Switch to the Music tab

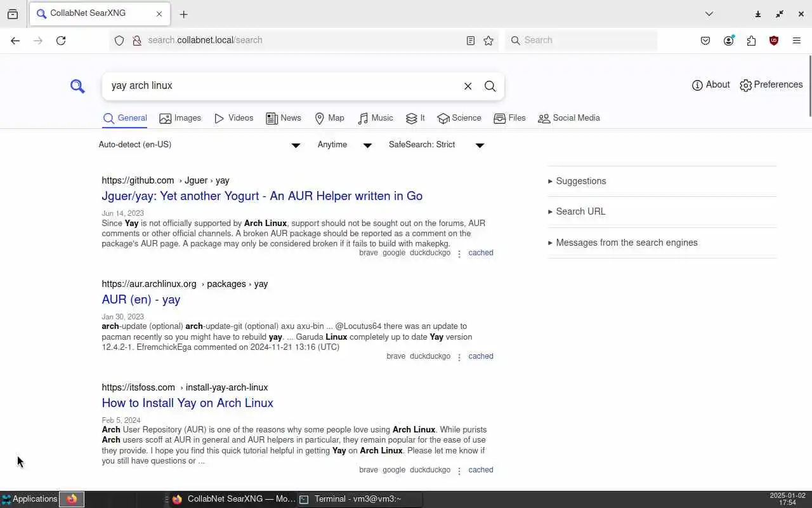(x=376, y=118)
